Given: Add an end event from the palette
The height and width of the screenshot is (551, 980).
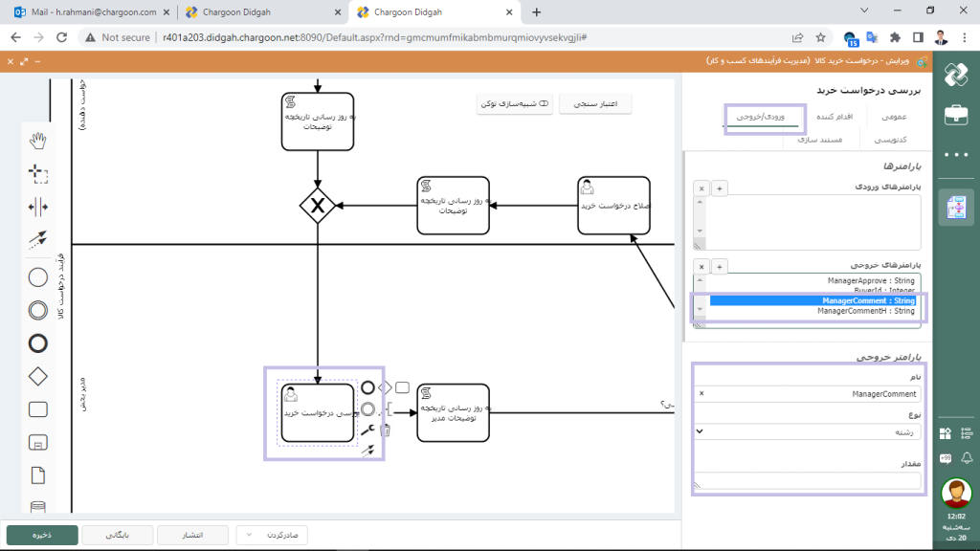Looking at the screenshot, I should click(x=38, y=343).
